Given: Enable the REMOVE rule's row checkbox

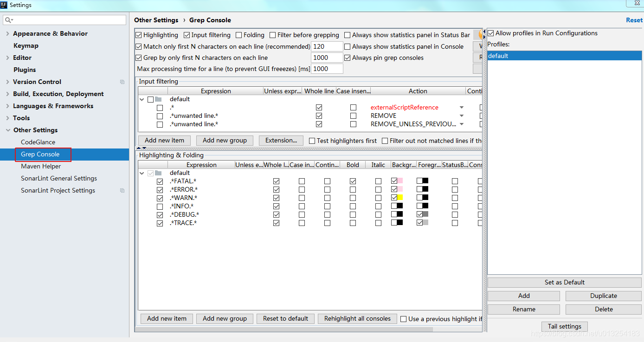Looking at the screenshot, I should pos(160,116).
